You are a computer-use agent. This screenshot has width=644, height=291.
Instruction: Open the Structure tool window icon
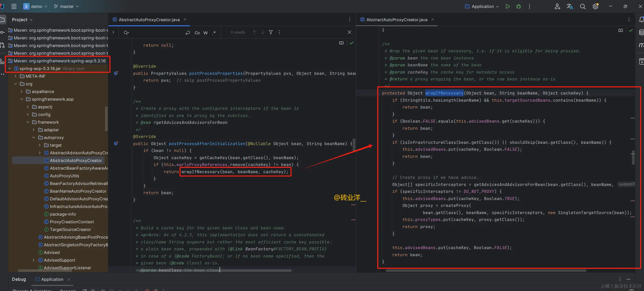(3, 61)
